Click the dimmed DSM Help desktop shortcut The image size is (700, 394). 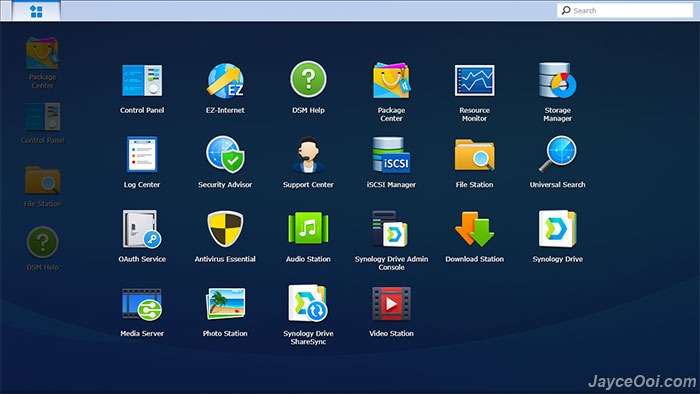(42, 249)
